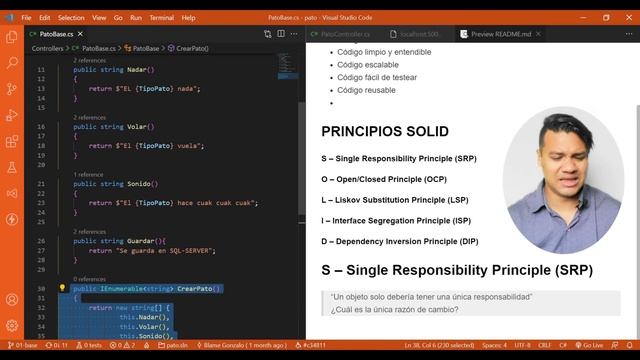Image resolution: width=640 pixels, height=360 pixels.
Task: Click the Ln 30, Col 6 cursor position
Action: (x=439, y=345)
